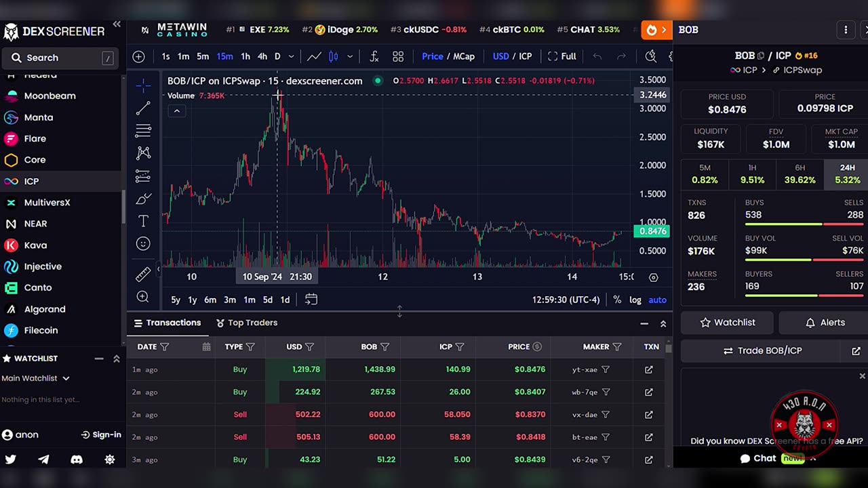Toggle log scale on chart
868x488 pixels.
coord(635,300)
